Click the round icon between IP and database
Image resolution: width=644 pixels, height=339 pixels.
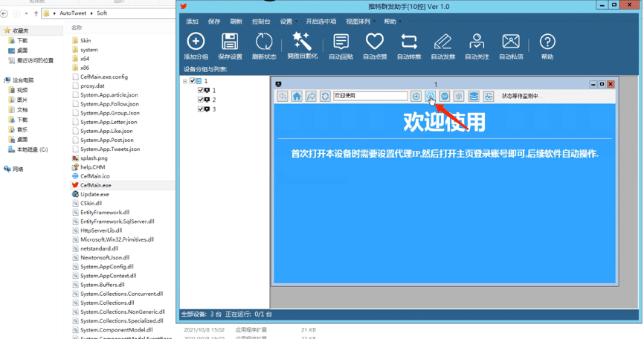(x=459, y=96)
